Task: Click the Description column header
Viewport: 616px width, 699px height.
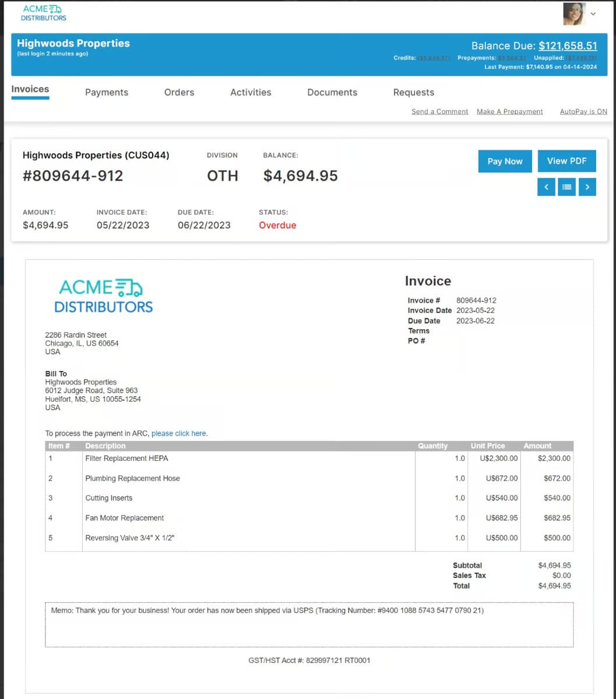Action: click(105, 446)
